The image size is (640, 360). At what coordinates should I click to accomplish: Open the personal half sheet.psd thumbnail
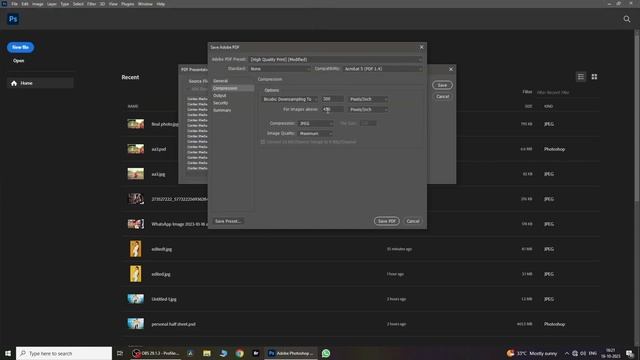tap(136, 324)
